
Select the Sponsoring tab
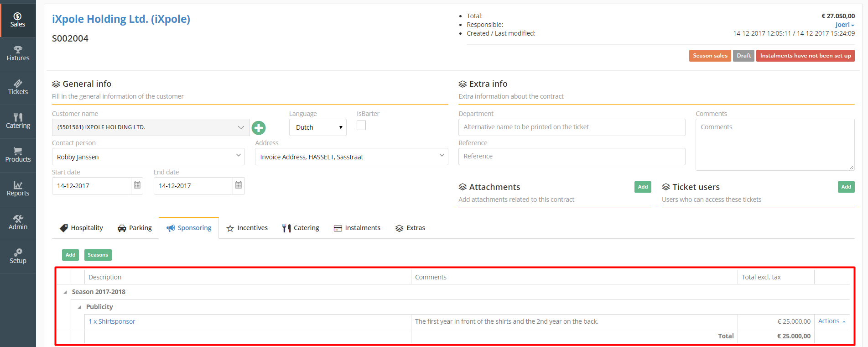click(x=189, y=228)
